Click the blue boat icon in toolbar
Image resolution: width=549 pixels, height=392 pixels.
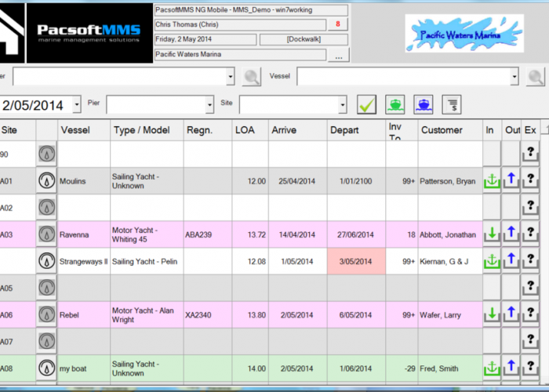coord(424,104)
